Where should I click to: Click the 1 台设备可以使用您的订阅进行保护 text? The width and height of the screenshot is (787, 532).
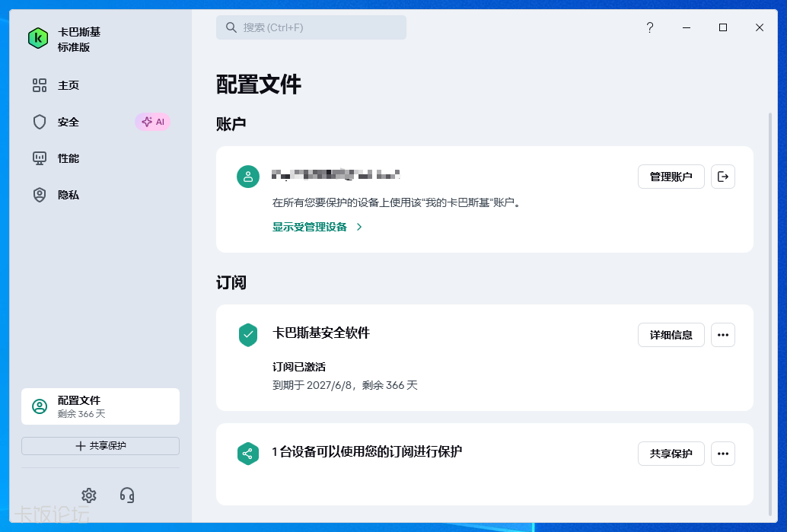coord(367,451)
